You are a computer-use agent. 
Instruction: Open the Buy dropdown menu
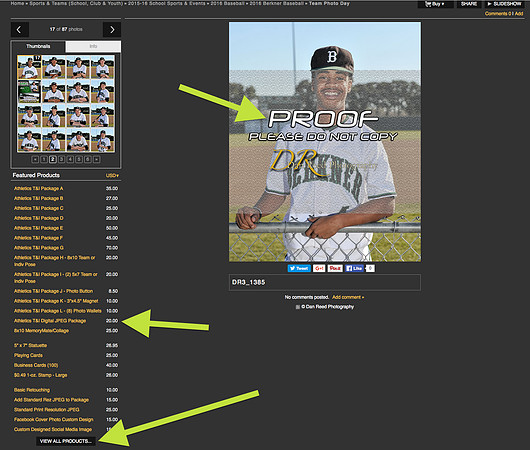(436, 4)
